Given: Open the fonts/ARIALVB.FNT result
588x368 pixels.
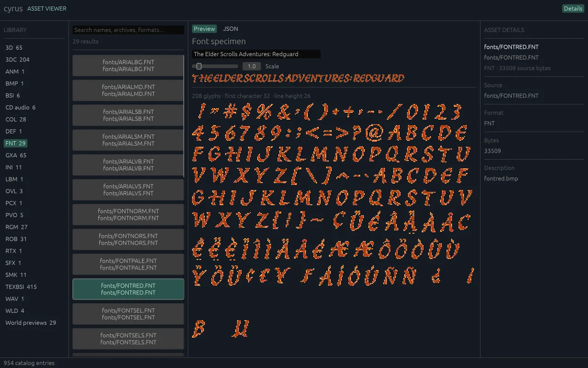Looking at the screenshot, I should click(x=128, y=165).
